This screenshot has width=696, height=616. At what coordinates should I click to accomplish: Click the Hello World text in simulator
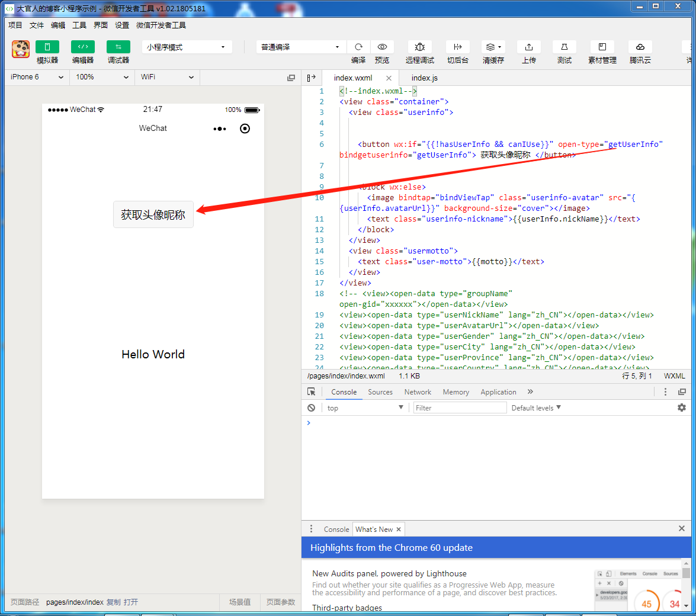pos(153,354)
